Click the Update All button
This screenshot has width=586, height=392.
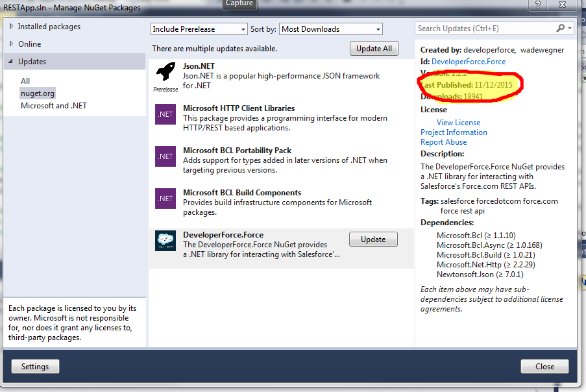[374, 49]
